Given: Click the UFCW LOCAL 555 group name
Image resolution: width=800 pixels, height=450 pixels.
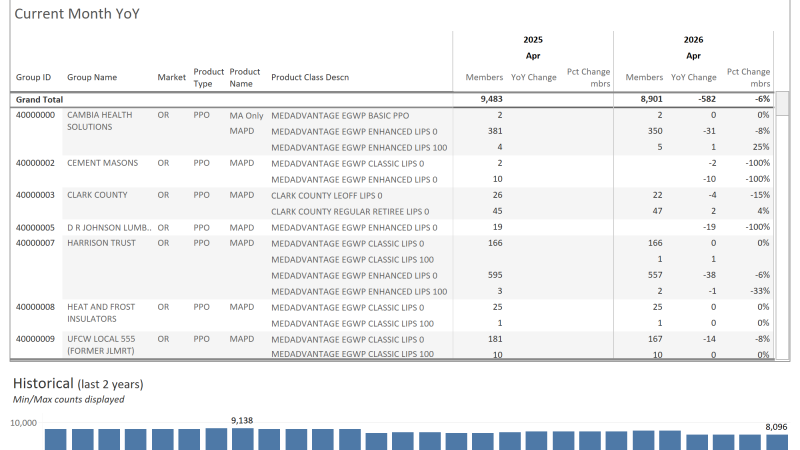Looking at the screenshot, I should (102, 345).
